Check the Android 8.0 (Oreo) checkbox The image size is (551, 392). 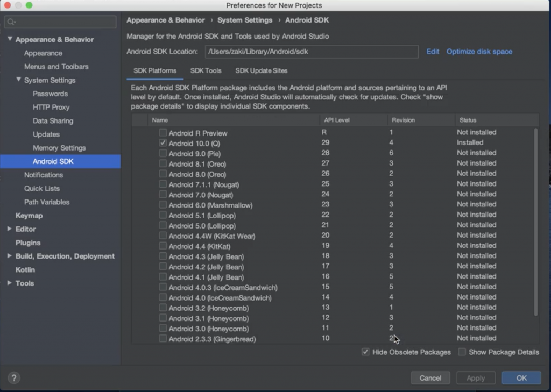[163, 174]
